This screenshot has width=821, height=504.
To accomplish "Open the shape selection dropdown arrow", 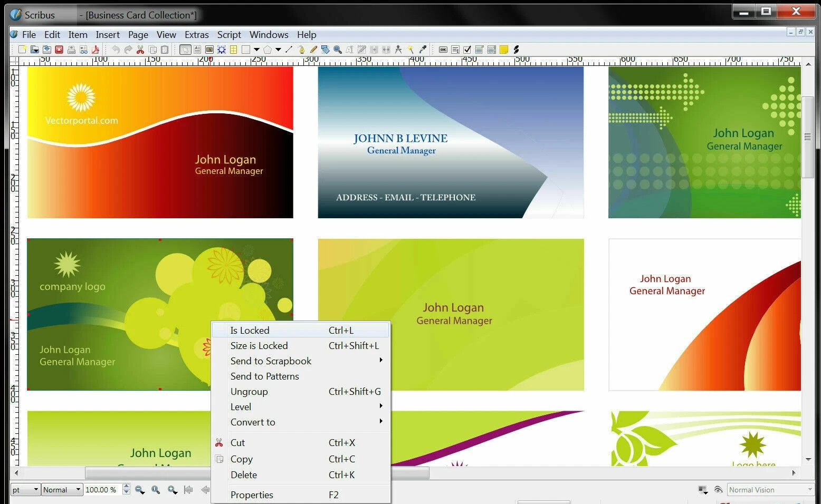I will [256, 50].
